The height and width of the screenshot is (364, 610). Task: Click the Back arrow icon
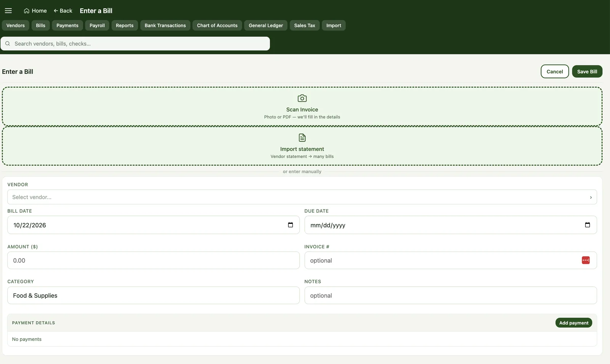pos(56,11)
